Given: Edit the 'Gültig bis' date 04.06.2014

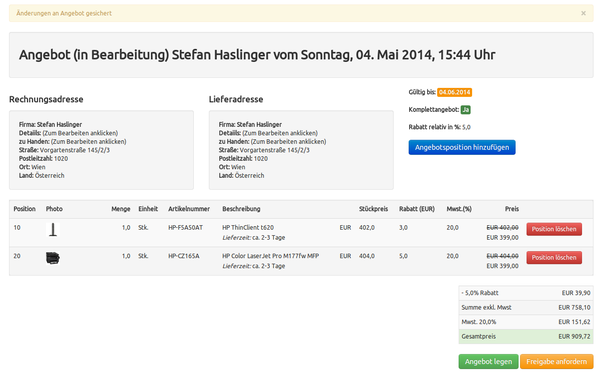Looking at the screenshot, I should coord(454,92).
